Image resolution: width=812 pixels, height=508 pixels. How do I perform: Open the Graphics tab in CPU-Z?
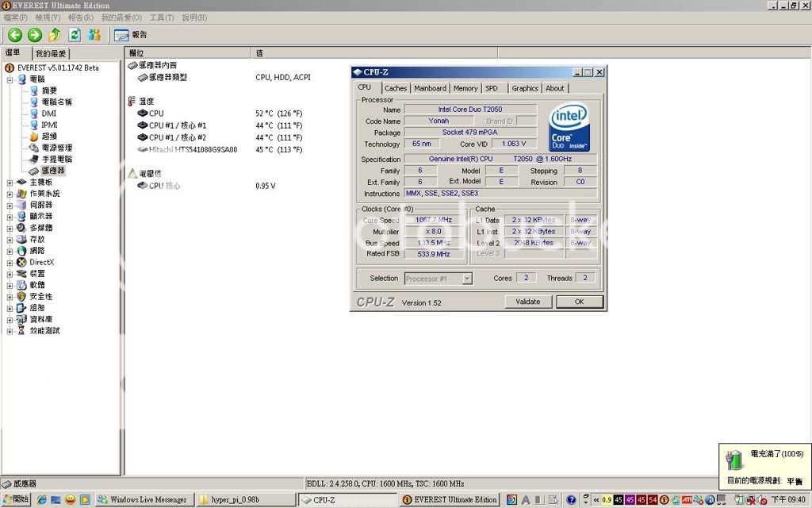pos(525,89)
